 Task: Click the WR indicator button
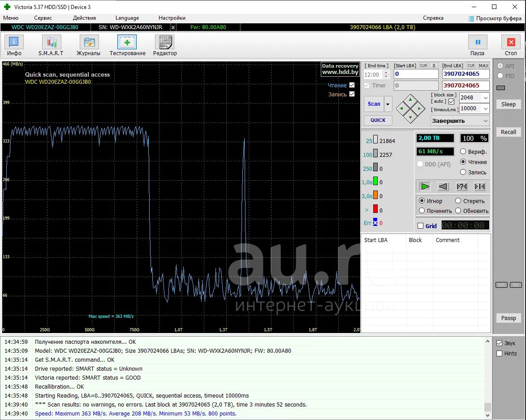coord(501,285)
